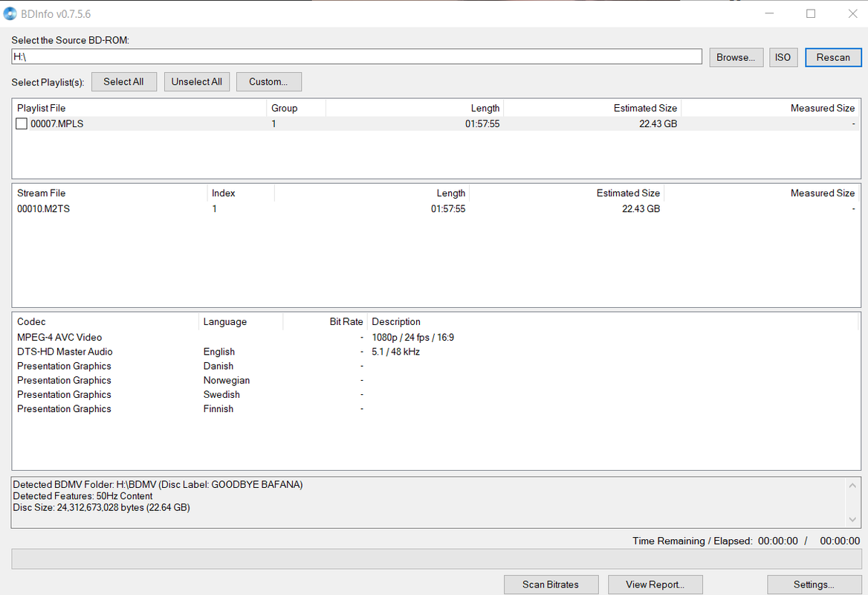Viewport: 868px width, 595px height.
Task: Click the Detected BDMV Folder line
Action: (x=158, y=485)
